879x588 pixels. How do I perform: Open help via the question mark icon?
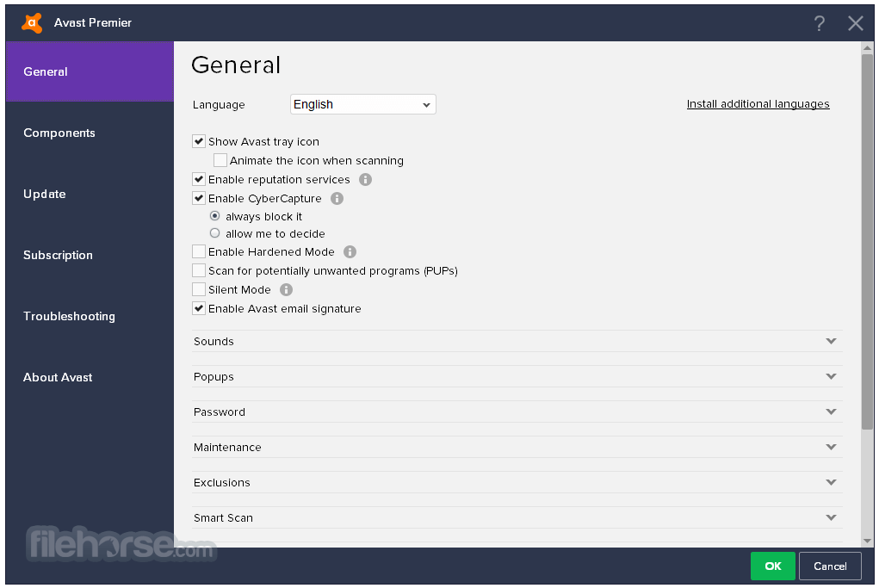click(x=819, y=23)
